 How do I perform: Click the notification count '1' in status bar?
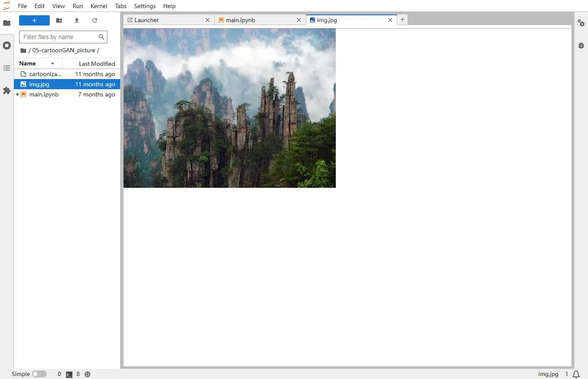tap(566, 374)
